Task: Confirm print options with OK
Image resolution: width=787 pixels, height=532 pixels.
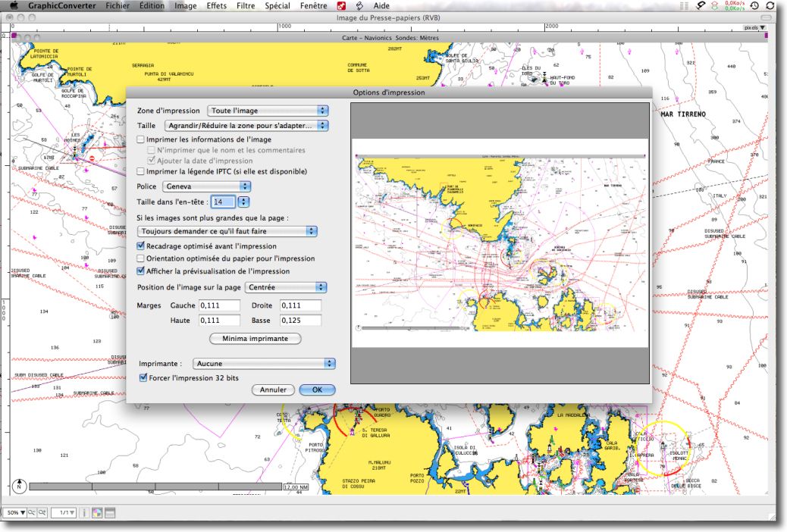Action: pos(317,390)
